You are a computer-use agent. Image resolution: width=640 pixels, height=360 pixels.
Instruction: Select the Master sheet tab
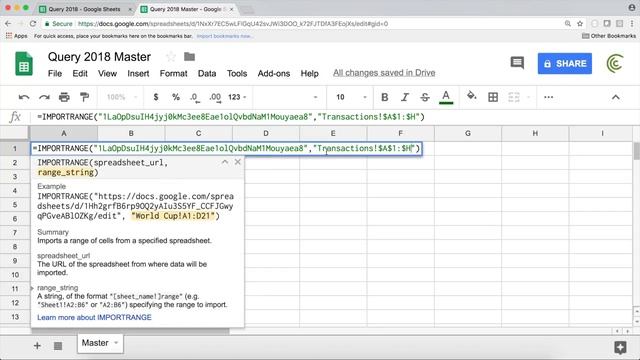95,343
